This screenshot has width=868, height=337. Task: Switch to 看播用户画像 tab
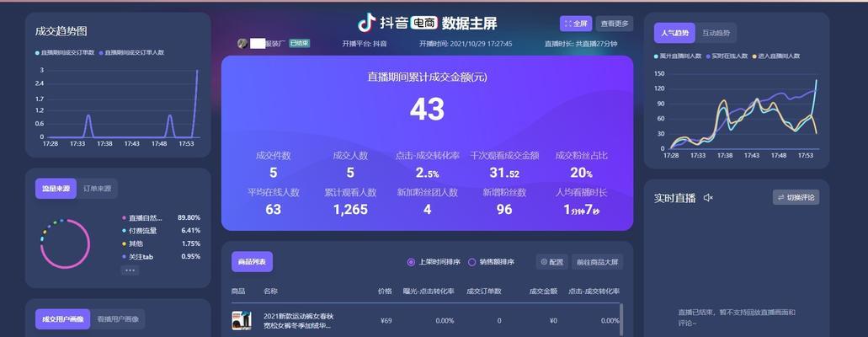pos(118,319)
